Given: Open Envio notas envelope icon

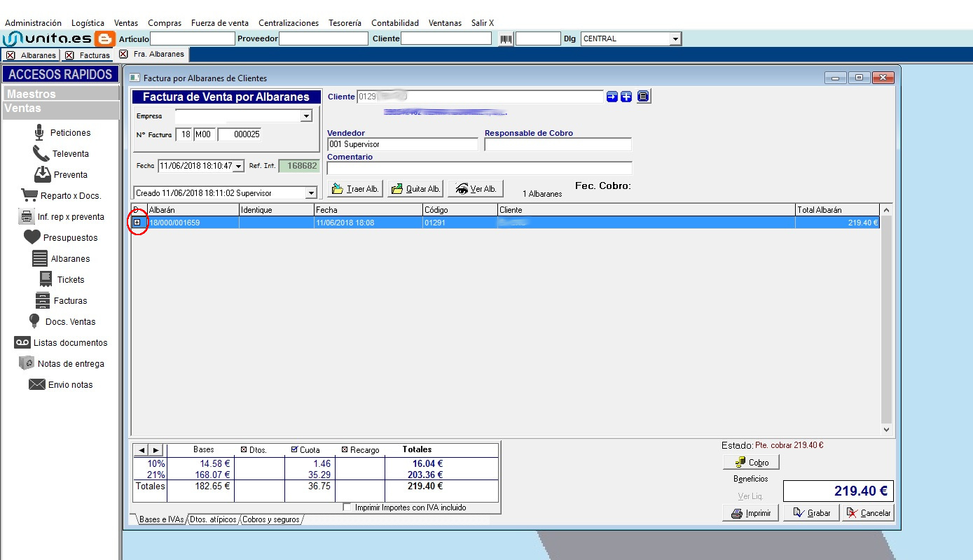Looking at the screenshot, I should click(x=36, y=384).
